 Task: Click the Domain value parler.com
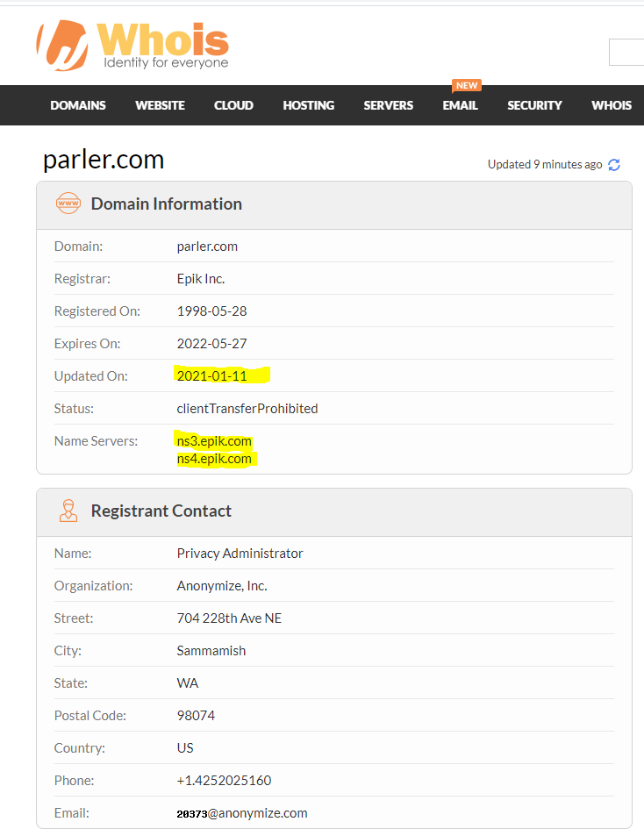point(207,247)
